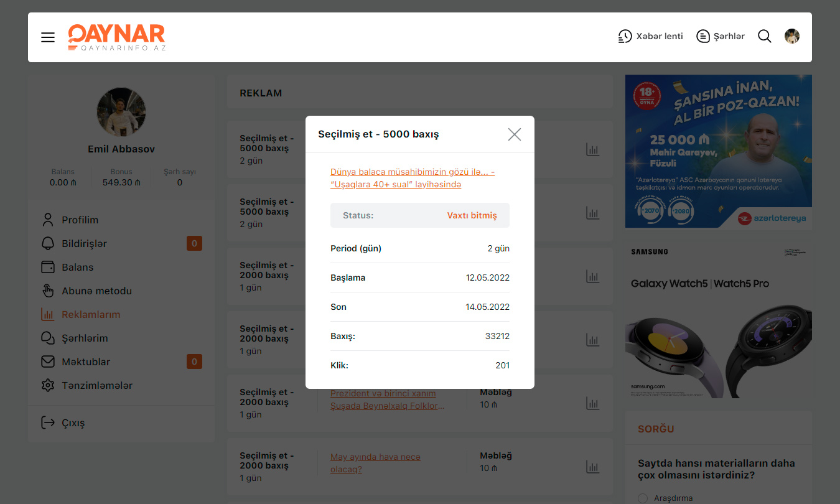Screen dimensions: 840x504
Task: Open Şərhlər comments in header
Action: [x=721, y=36]
